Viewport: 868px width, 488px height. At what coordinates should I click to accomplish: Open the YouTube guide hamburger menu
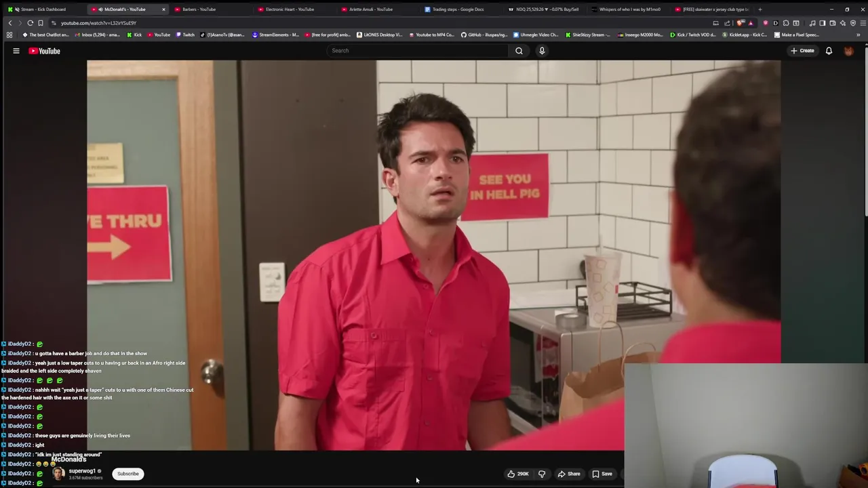16,51
